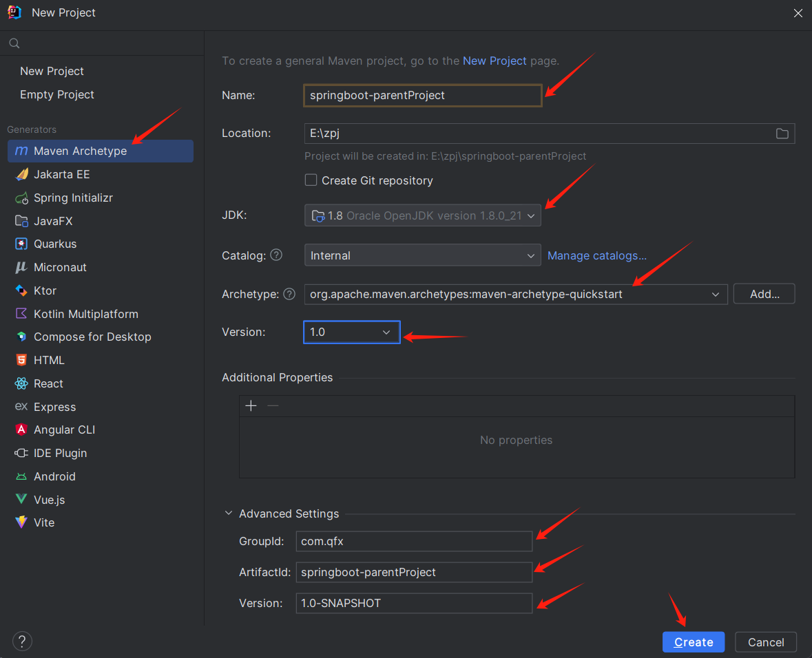The width and height of the screenshot is (812, 658).
Task: Click the Cancel button
Action: (766, 642)
